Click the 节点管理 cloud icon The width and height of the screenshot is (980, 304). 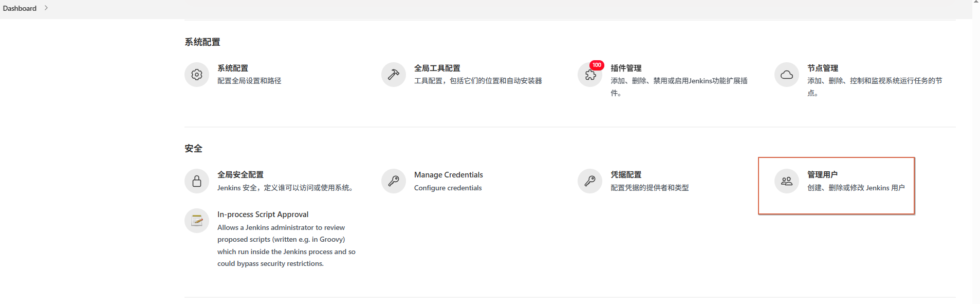pyautogui.click(x=787, y=75)
